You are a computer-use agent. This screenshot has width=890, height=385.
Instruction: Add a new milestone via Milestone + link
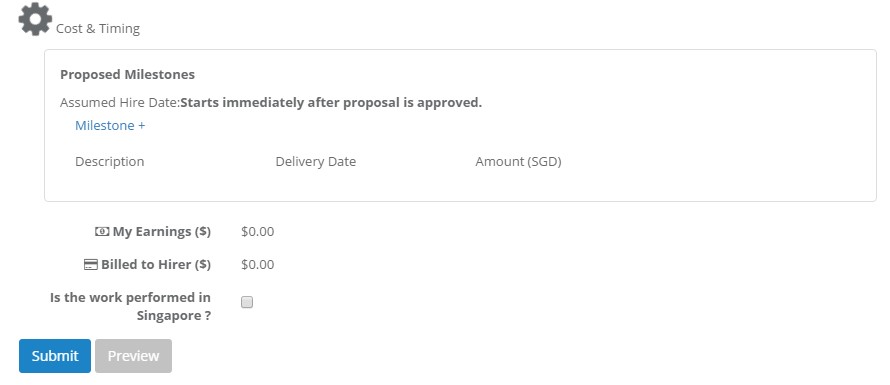tap(110, 125)
